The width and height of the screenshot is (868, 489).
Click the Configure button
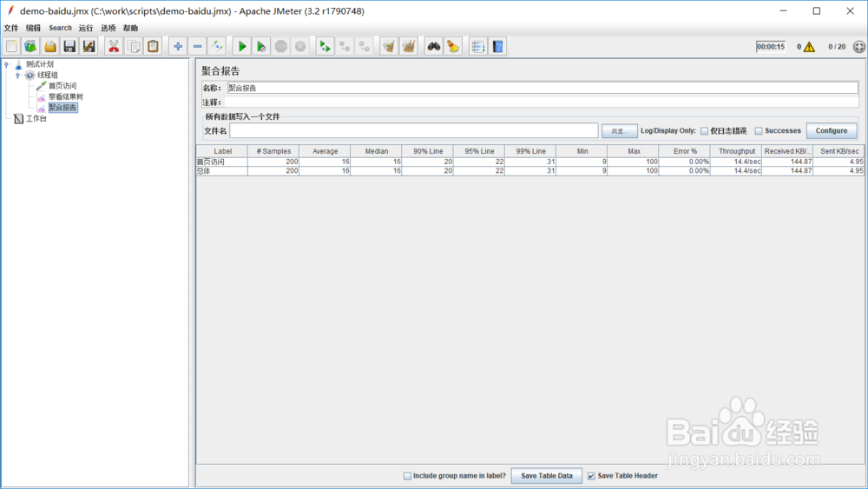pos(832,130)
